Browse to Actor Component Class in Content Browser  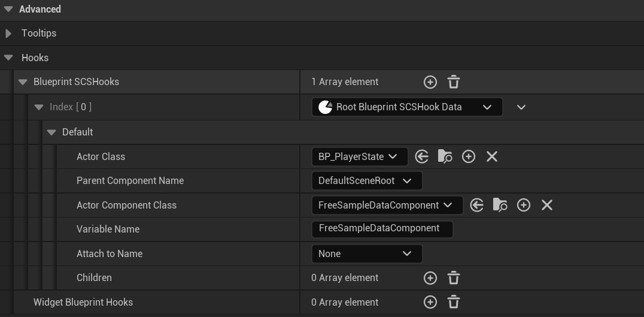tap(500, 205)
